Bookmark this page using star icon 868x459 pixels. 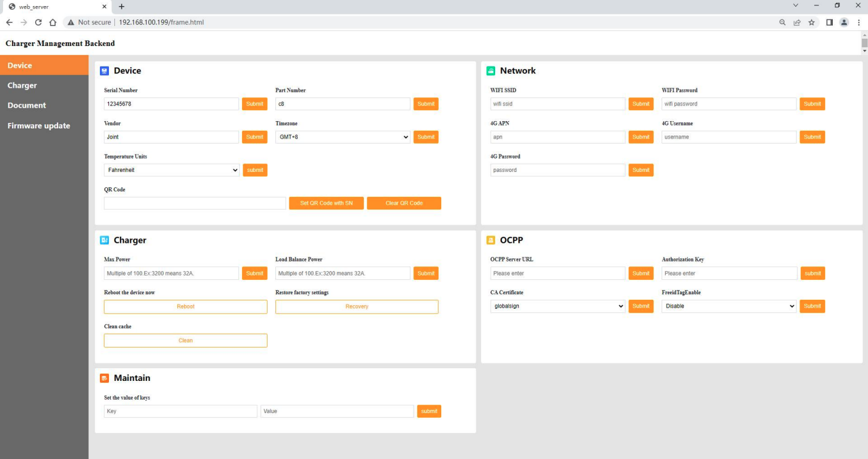812,22
